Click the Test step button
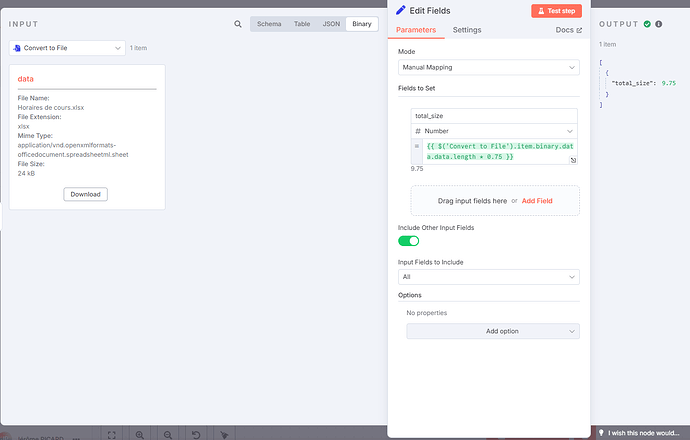Viewport: 690px width, 440px height. (x=556, y=11)
